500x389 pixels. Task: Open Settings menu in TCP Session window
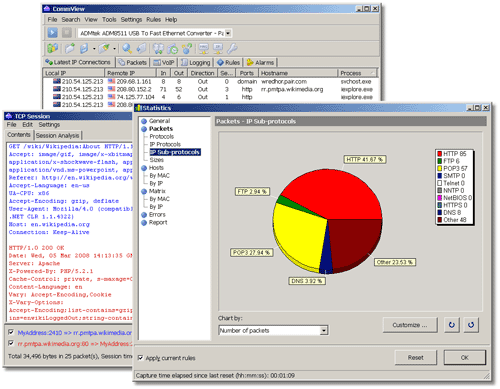click(x=49, y=125)
